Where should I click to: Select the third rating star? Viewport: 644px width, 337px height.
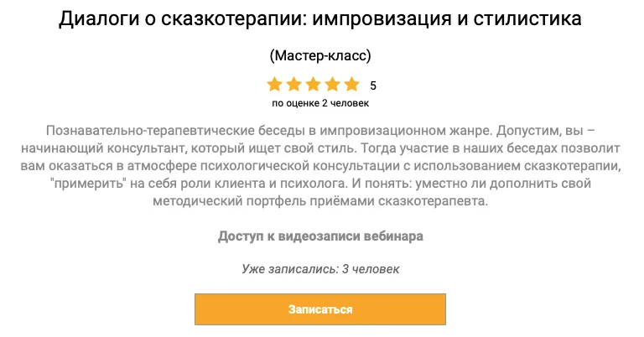tap(314, 85)
